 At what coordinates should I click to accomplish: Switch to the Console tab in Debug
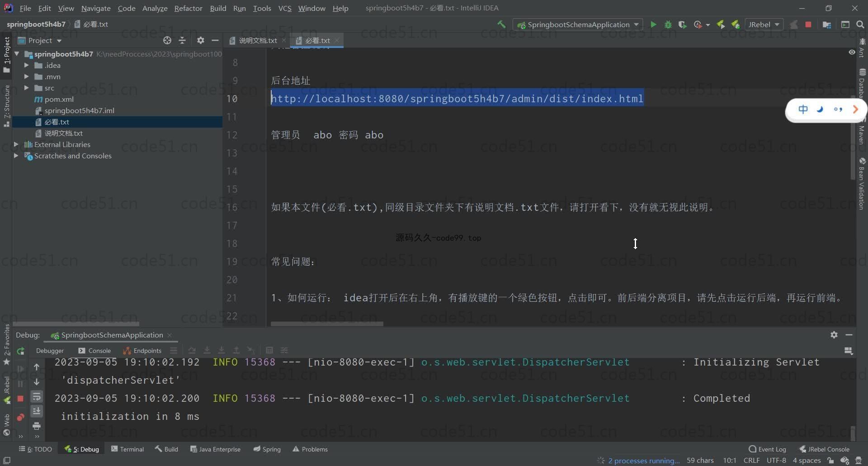click(x=94, y=351)
